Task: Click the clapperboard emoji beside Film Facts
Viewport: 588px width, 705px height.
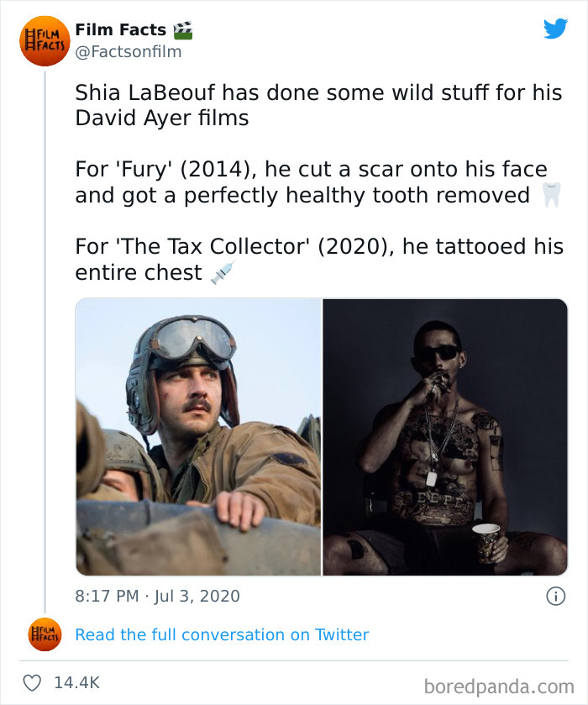Action: (x=182, y=30)
